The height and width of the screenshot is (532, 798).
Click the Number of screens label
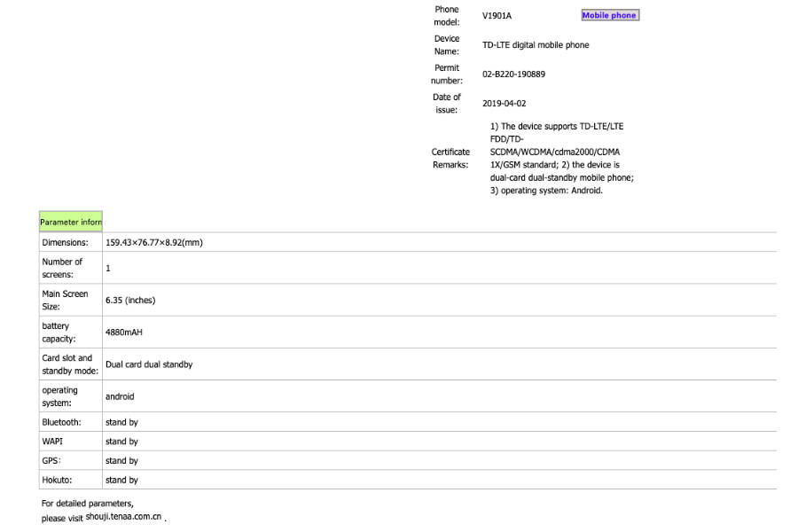click(62, 268)
